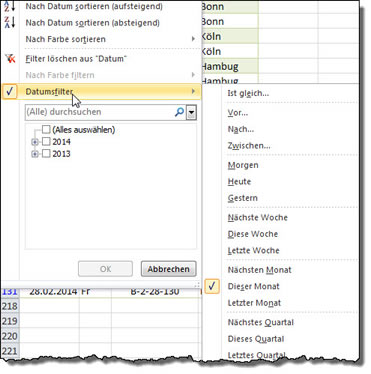Select row header 218
This screenshot has width=371, height=374.
(x=10, y=306)
